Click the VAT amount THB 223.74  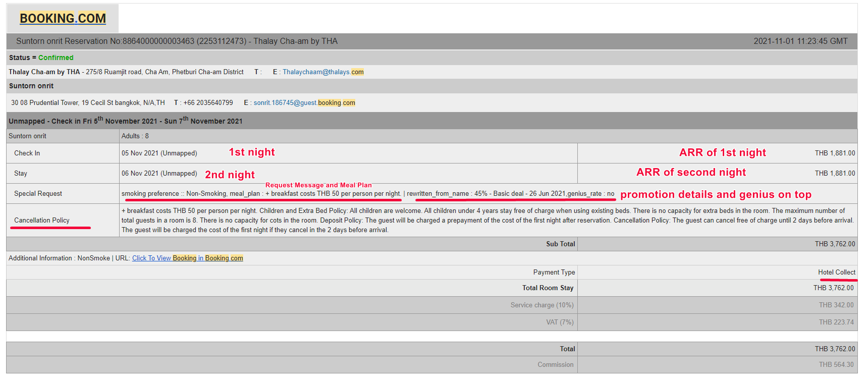[x=836, y=322]
